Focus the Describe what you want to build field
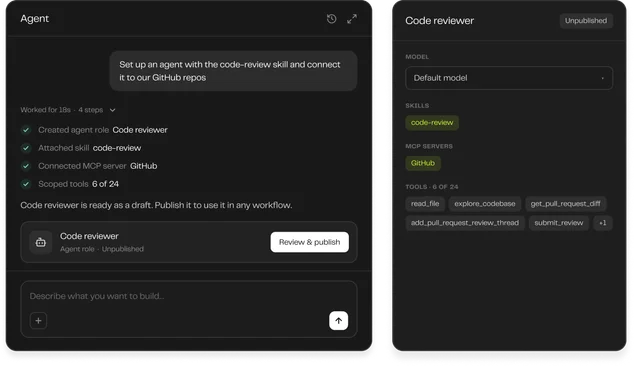The height and width of the screenshot is (366, 634). click(x=189, y=309)
